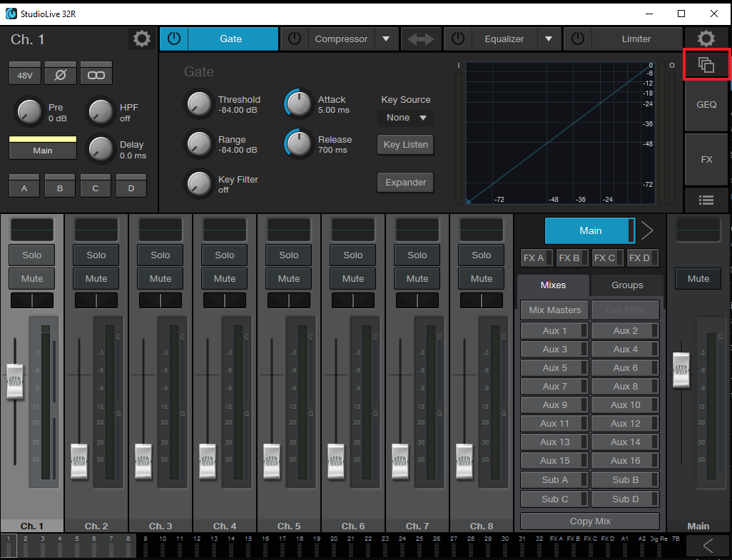
Task: Assign channel to subgroup D
Action: [x=131, y=185]
